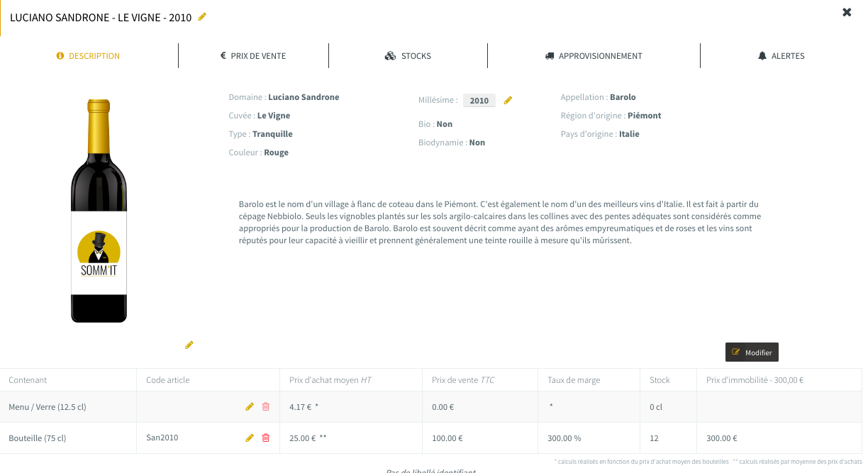Click the Barolo description paragraph
This screenshot has height=473, width=868.
tap(501, 222)
